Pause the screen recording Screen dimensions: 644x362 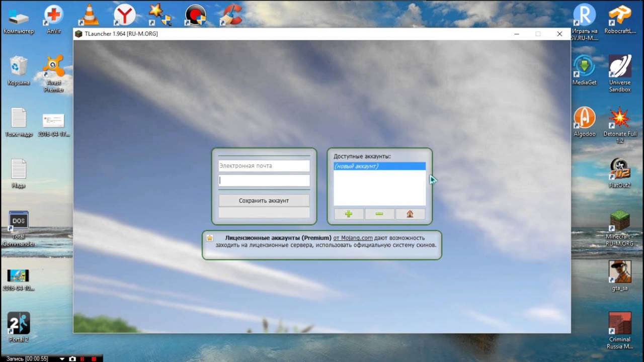point(83,358)
